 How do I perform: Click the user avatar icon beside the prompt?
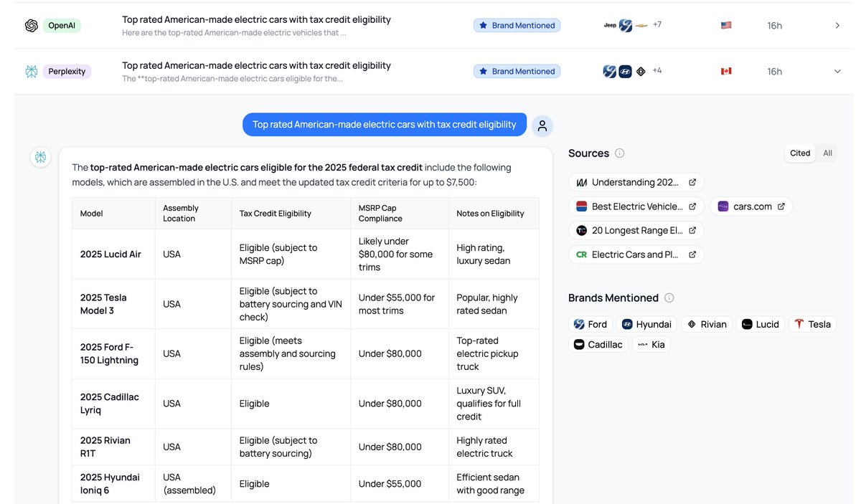point(542,125)
